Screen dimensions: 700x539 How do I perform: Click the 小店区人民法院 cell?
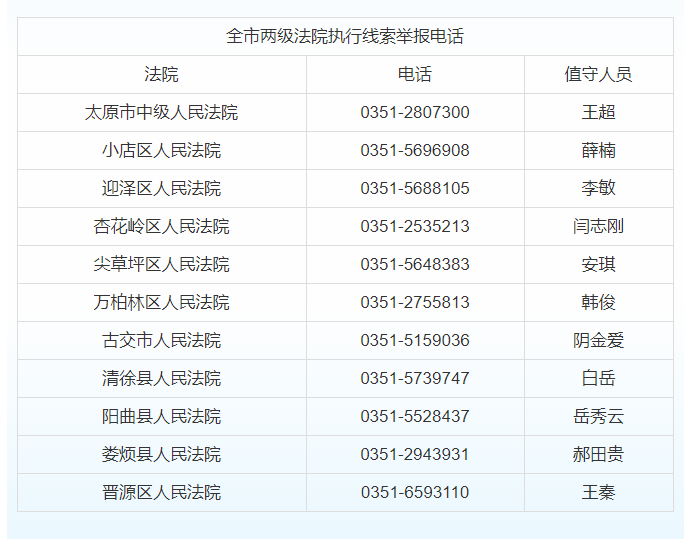point(162,150)
